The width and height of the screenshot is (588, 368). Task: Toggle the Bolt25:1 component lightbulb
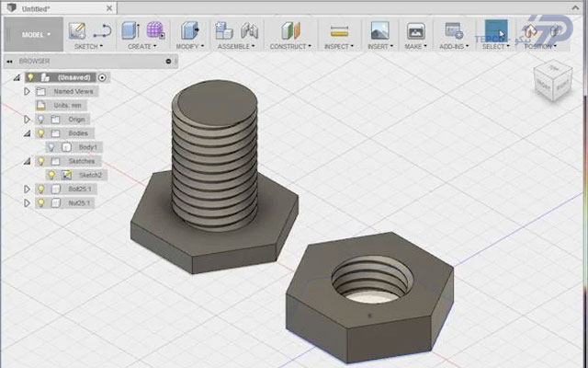(x=41, y=189)
